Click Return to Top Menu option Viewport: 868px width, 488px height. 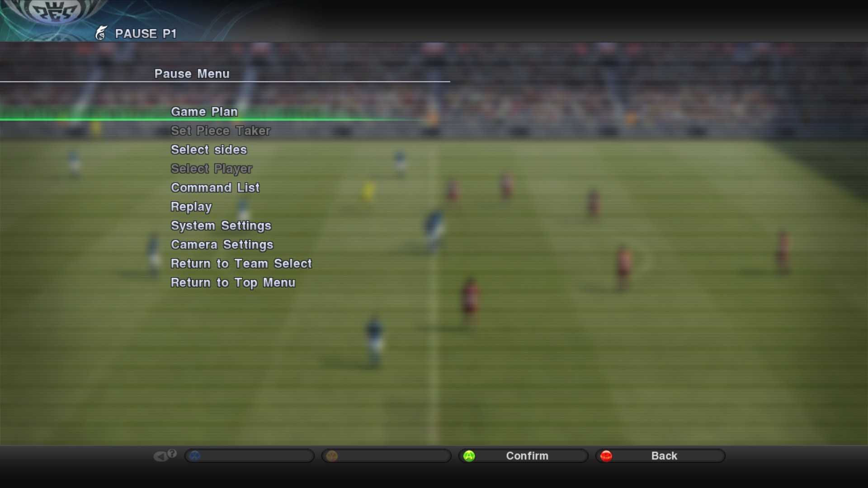pos(233,282)
